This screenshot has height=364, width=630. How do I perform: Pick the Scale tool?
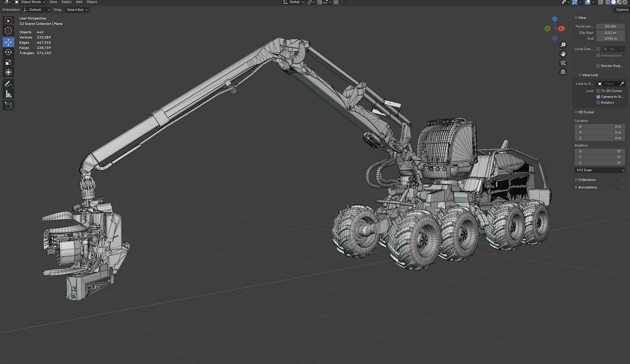(x=8, y=62)
